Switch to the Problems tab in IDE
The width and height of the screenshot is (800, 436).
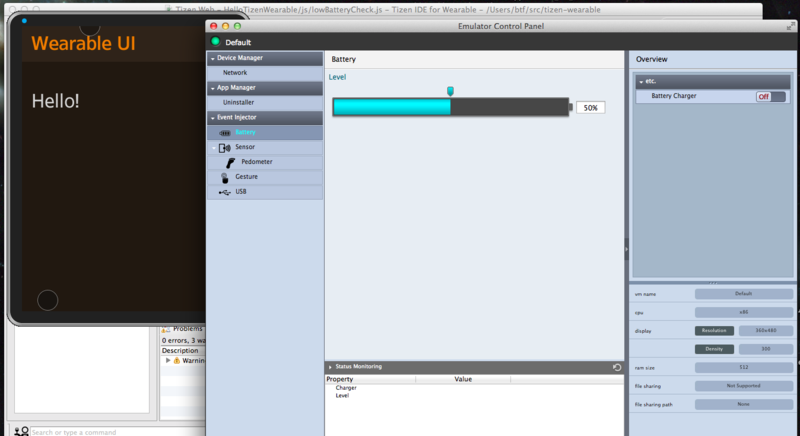pos(183,329)
